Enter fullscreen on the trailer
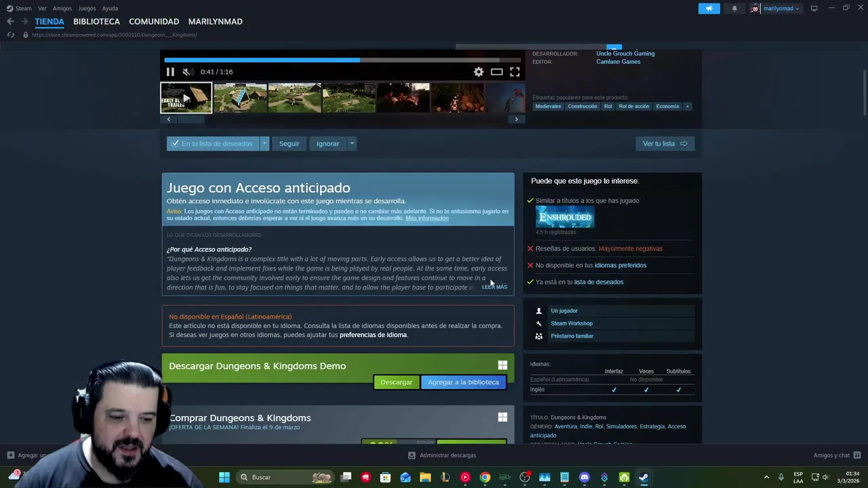Screen dimensions: 868x488 tap(515, 72)
